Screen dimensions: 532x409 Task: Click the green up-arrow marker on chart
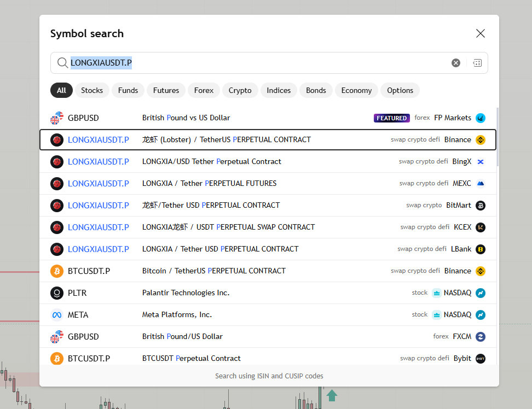tap(332, 395)
